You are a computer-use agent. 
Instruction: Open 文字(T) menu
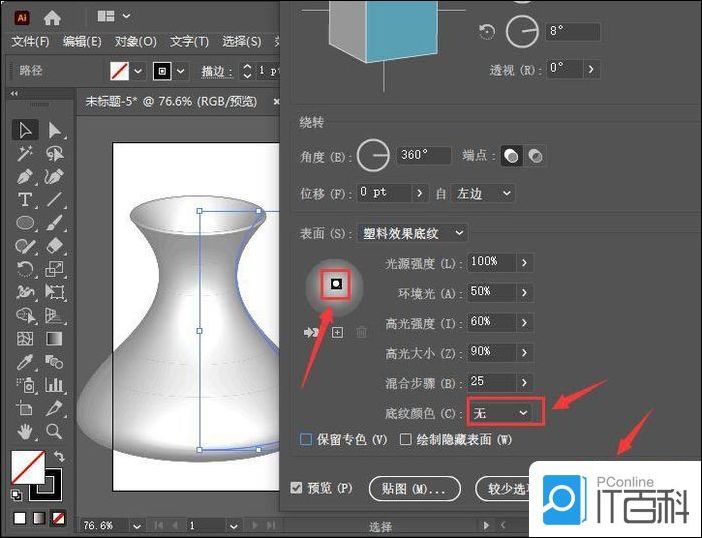189,42
